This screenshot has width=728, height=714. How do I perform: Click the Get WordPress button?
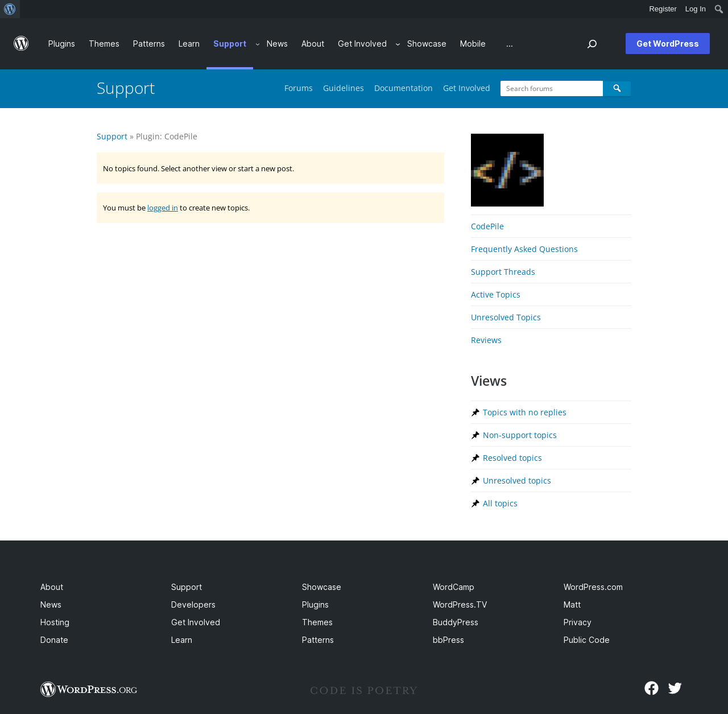668,44
